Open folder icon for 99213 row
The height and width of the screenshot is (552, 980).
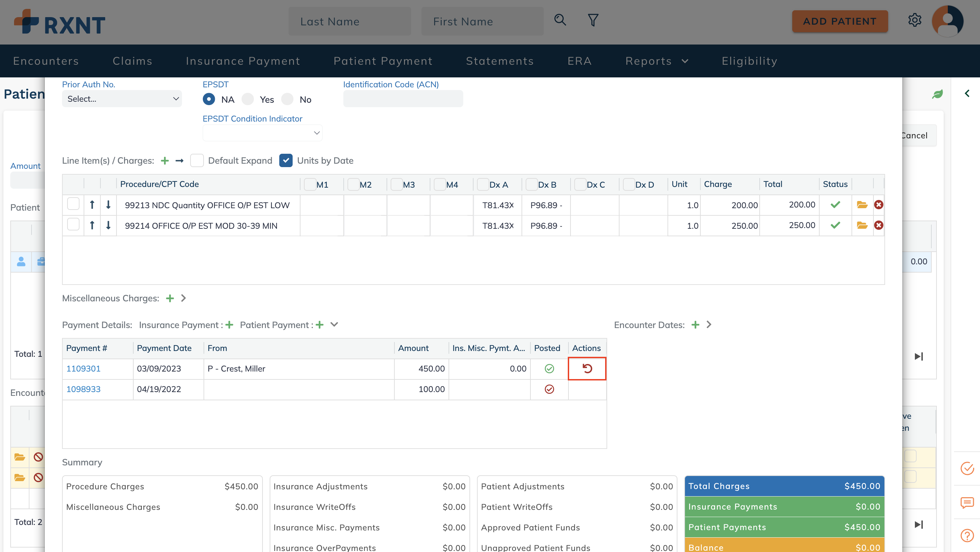click(x=862, y=205)
